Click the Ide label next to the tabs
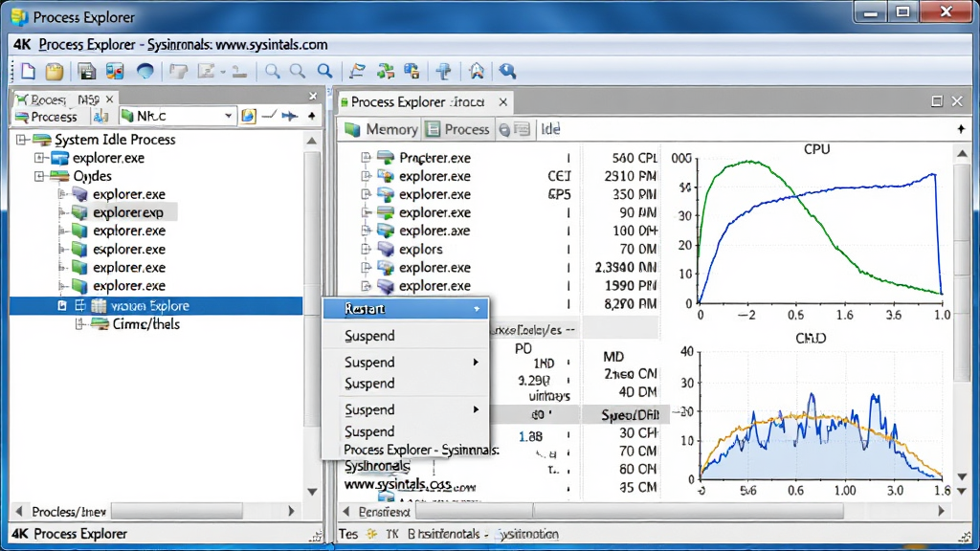The width and height of the screenshot is (980, 551). tap(550, 129)
